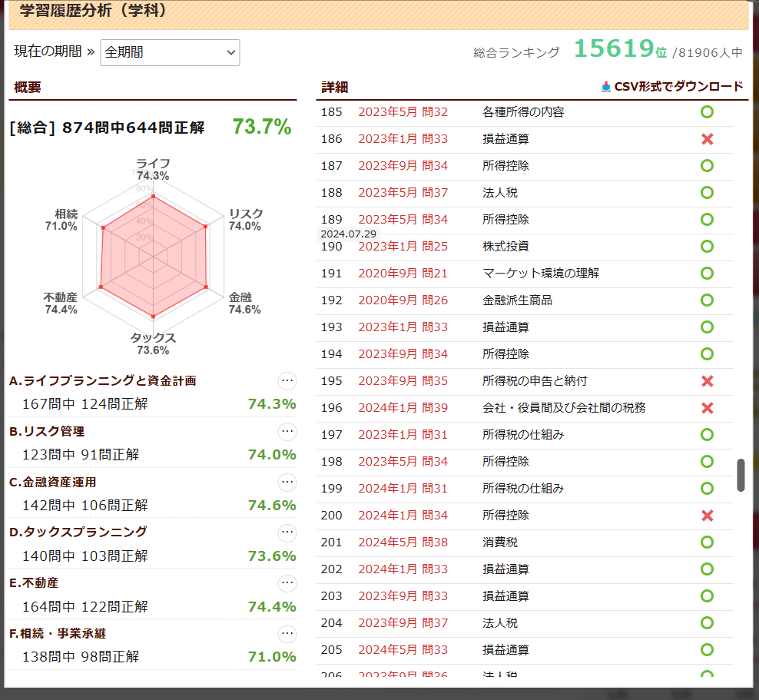This screenshot has width=759, height=700.
Task: Open the ライフプランニング ellipsis button
Action: (287, 380)
